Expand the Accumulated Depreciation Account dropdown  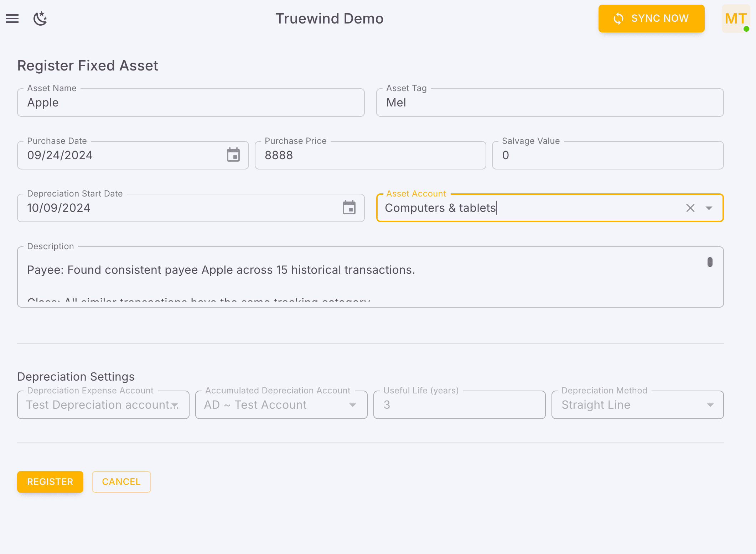point(353,405)
